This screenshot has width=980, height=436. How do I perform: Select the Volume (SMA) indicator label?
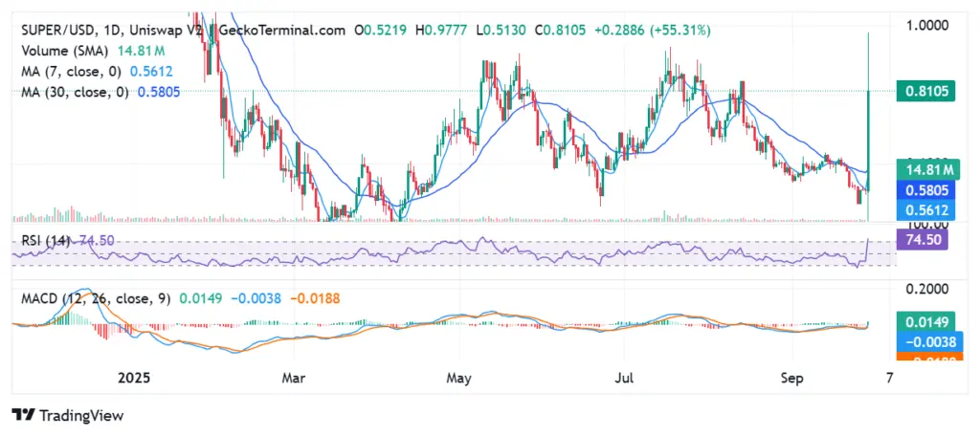(66, 51)
